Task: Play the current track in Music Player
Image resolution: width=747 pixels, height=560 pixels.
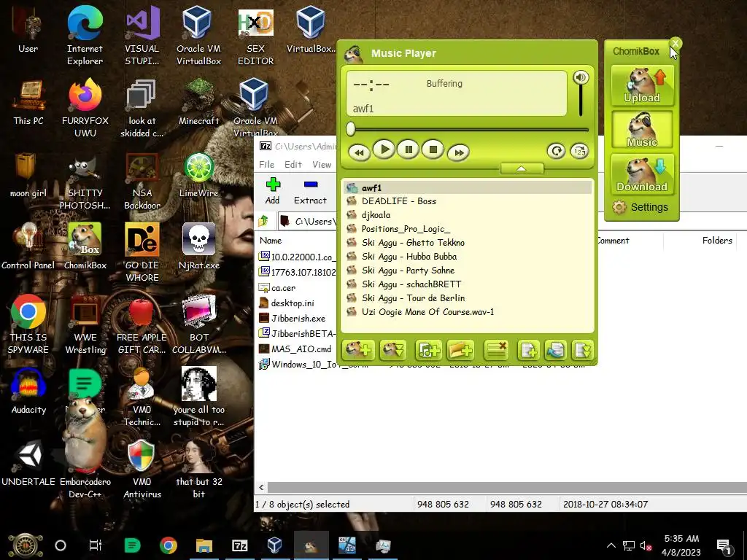Action: 384,149
